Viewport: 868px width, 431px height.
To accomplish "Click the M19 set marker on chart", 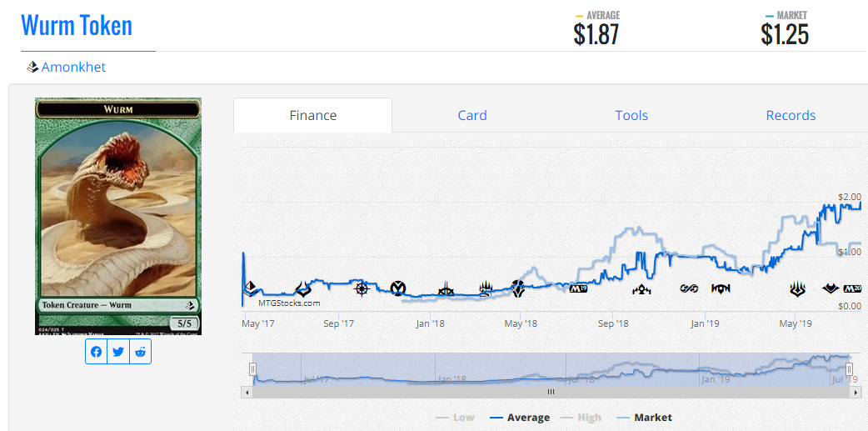I will click(578, 289).
